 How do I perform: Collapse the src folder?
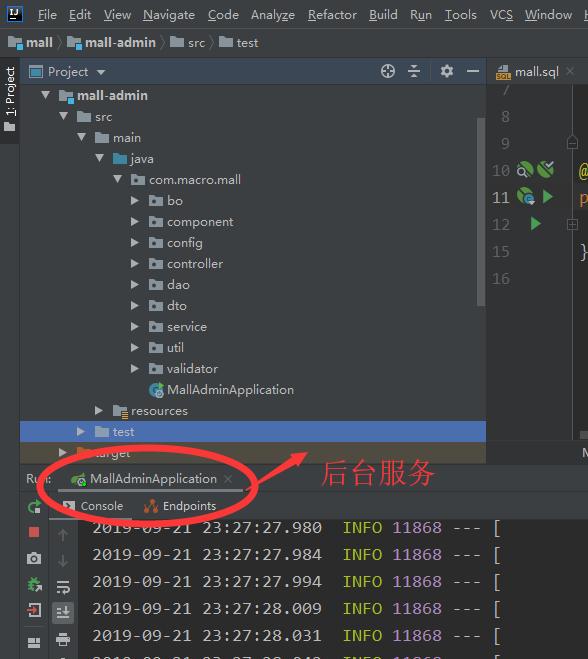63,116
